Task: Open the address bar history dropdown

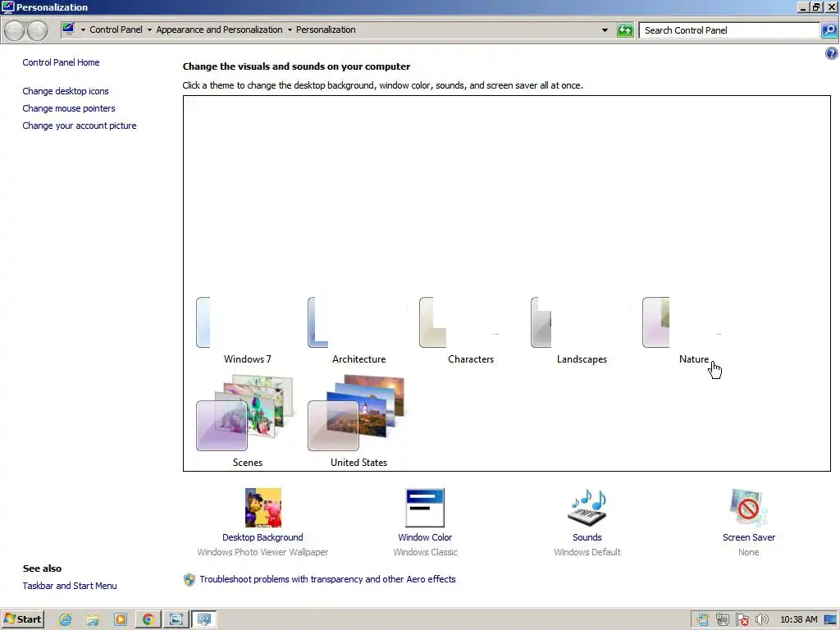Action: [x=605, y=30]
